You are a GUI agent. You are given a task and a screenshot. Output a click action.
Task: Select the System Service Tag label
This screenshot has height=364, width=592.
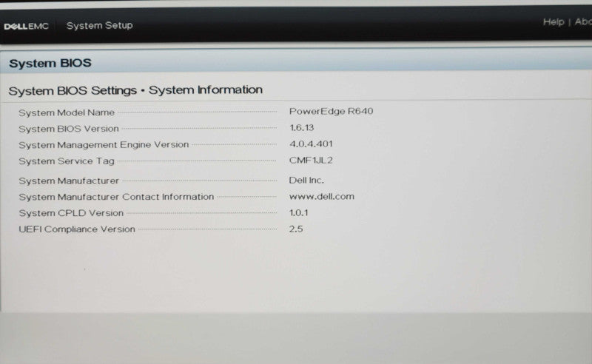click(67, 161)
